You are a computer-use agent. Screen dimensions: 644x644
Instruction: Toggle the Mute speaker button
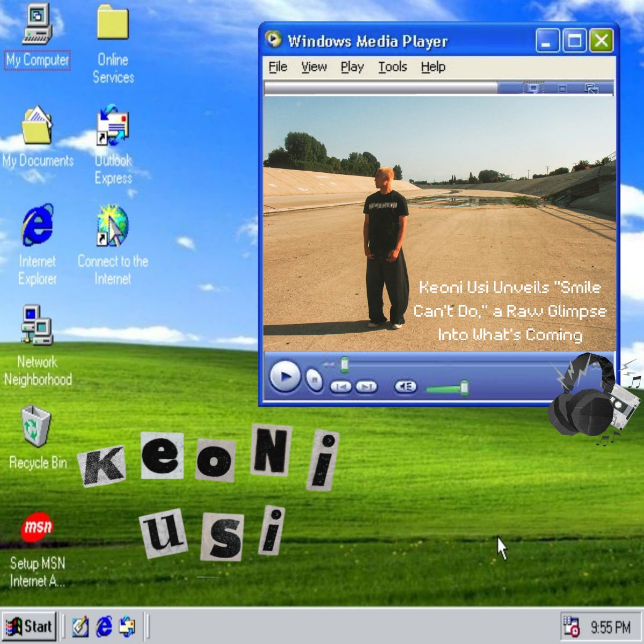pos(406,386)
